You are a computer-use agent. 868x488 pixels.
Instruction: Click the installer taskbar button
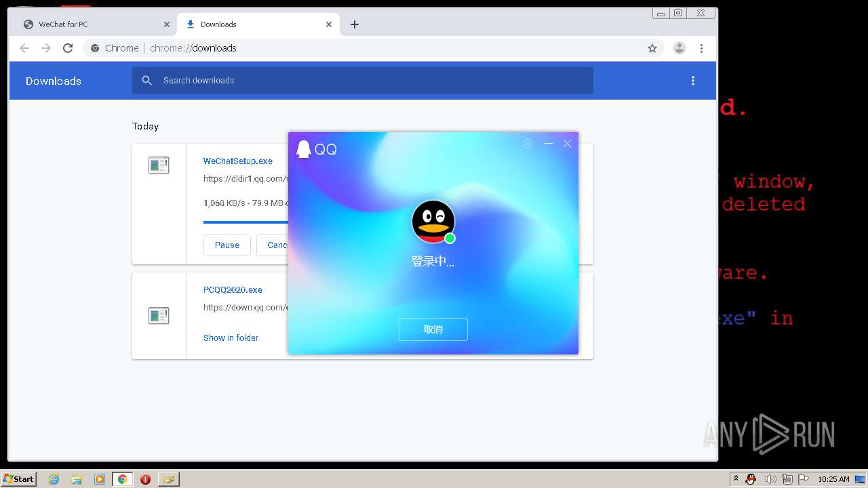click(x=169, y=479)
